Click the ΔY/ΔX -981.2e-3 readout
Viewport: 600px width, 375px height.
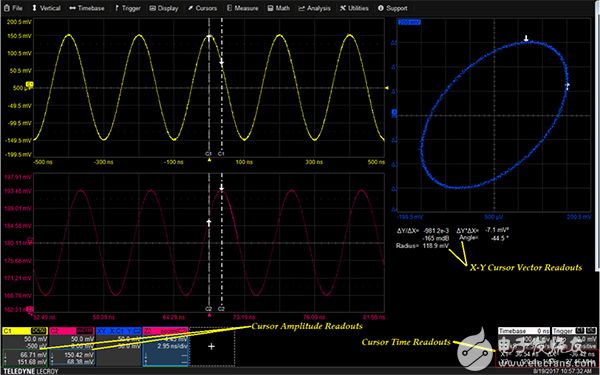tap(424, 230)
